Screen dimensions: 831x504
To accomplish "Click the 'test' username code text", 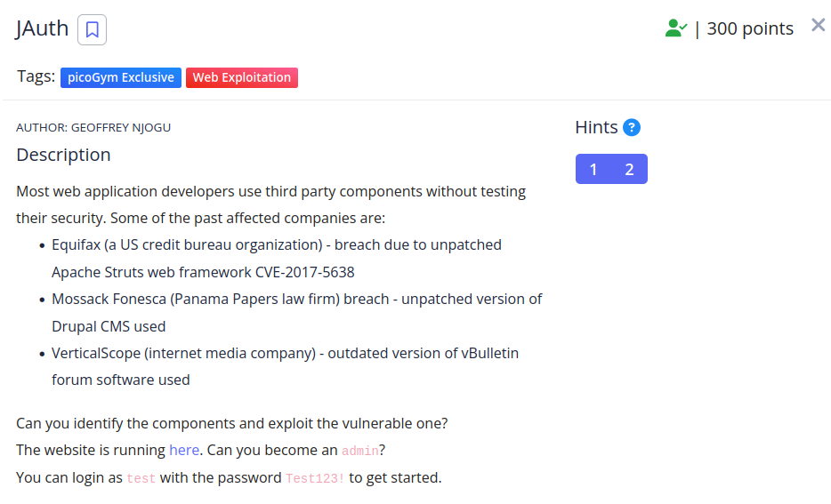I will click(x=141, y=478).
